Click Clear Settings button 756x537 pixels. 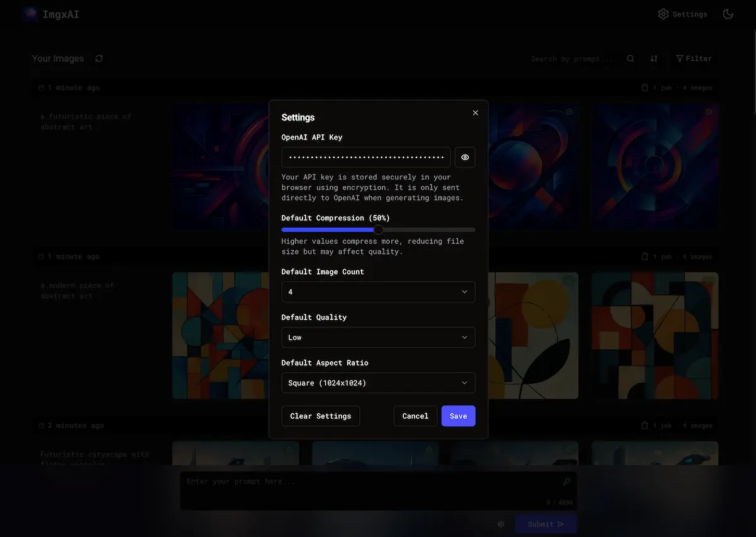coord(321,416)
